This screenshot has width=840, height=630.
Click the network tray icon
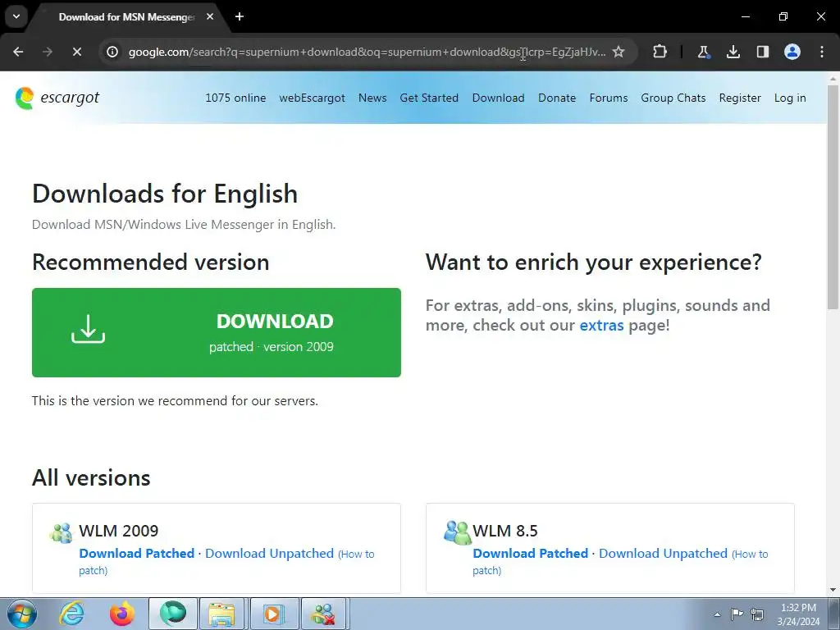pyautogui.click(x=757, y=614)
